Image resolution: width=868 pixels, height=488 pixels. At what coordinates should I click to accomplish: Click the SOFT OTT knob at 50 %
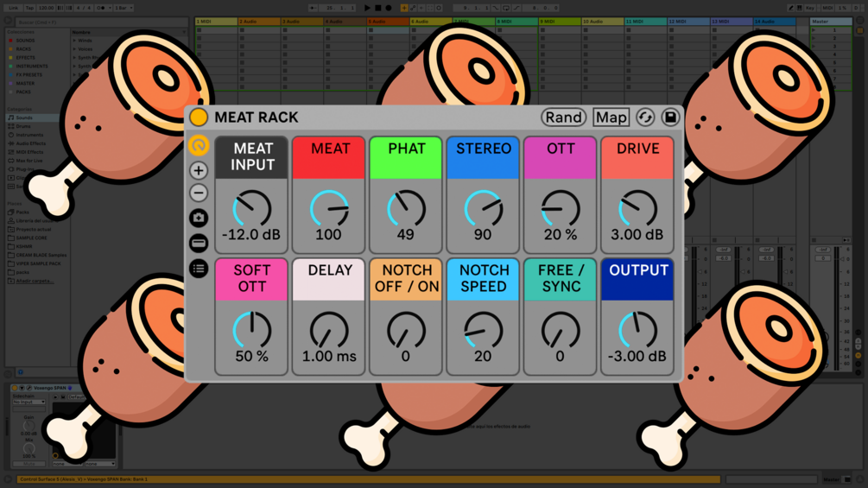coord(252,331)
